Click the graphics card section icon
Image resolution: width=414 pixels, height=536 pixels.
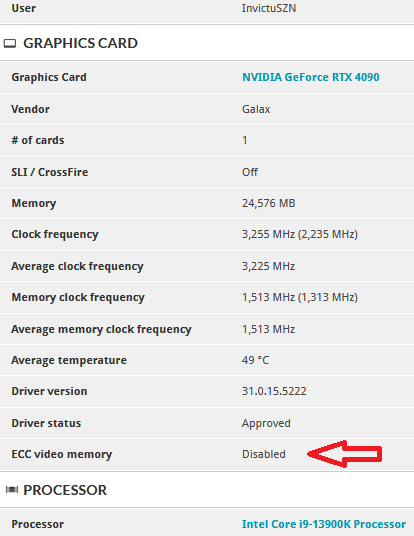(10, 43)
